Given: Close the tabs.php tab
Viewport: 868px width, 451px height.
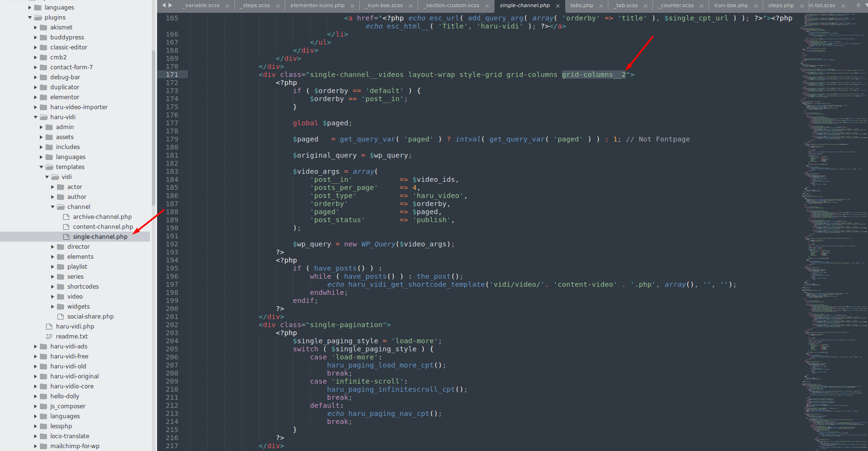Looking at the screenshot, I should click(601, 6).
